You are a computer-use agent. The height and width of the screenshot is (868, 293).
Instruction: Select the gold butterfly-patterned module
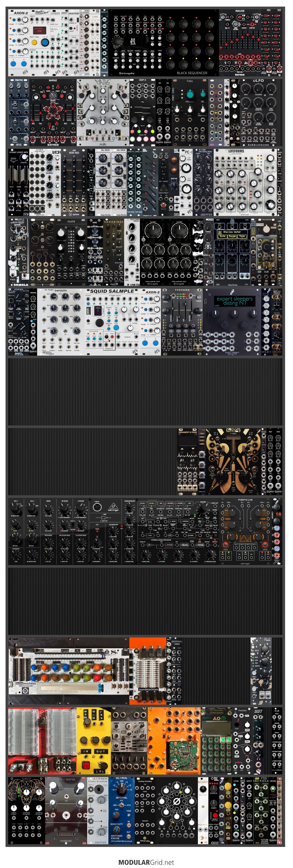(x=233, y=461)
